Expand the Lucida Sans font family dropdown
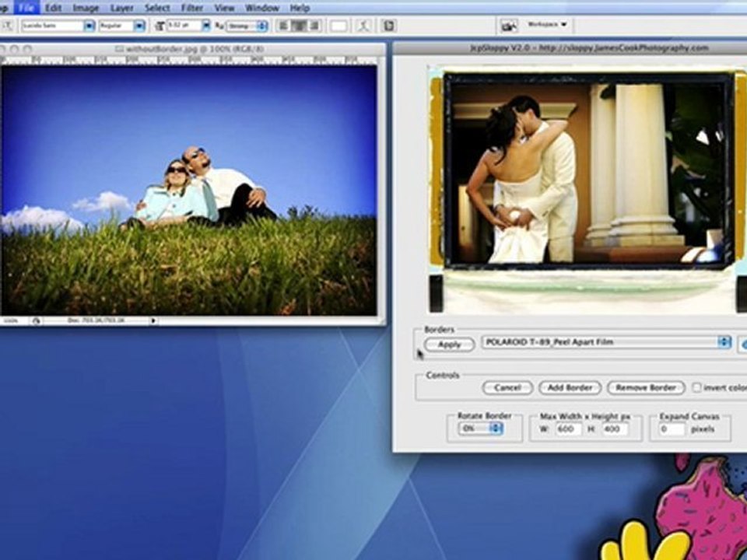Viewport: 747px width, 560px height. (89, 26)
